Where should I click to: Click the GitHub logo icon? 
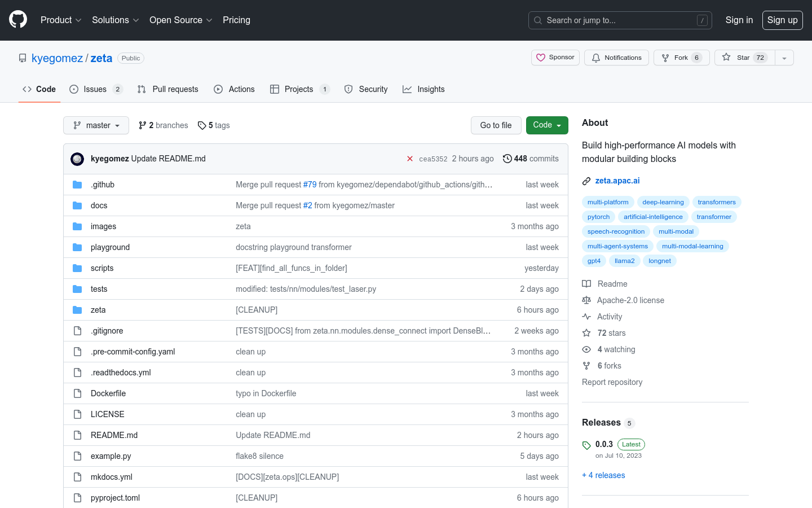tap(18, 20)
